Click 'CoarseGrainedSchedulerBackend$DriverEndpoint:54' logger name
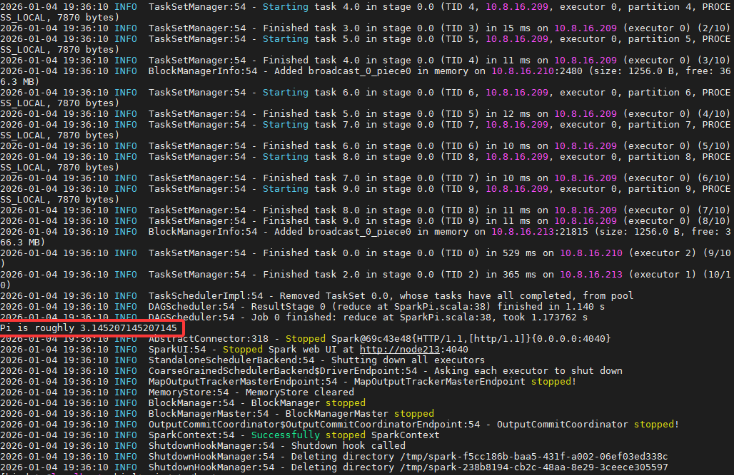737x475 pixels. 282,371
